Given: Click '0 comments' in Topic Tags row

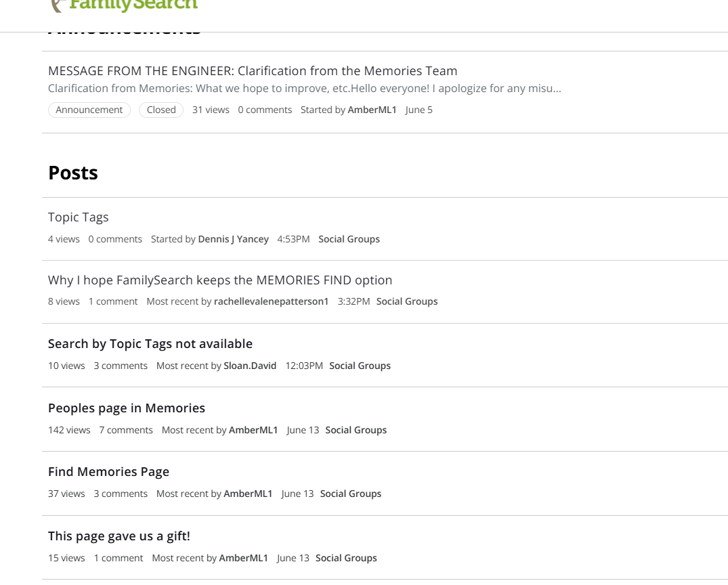Looking at the screenshot, I should (x=115, y=239).
